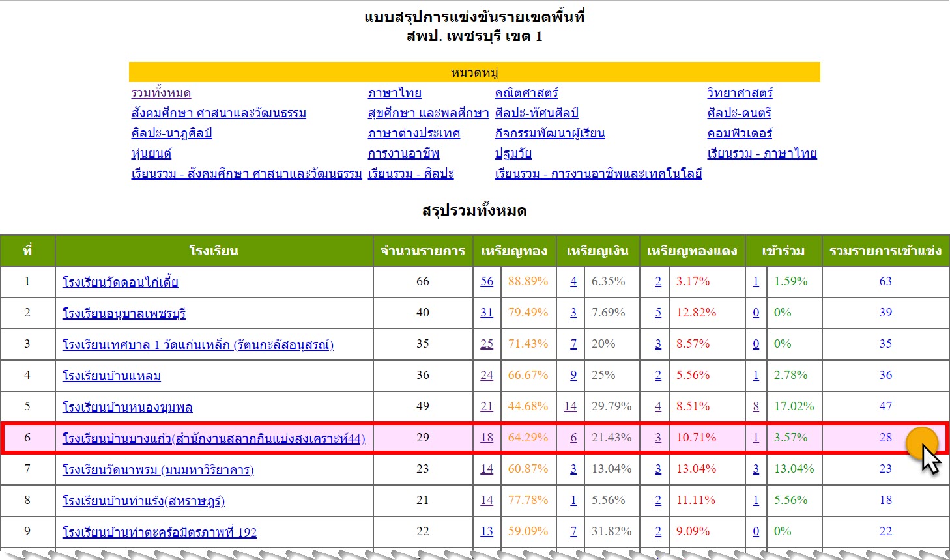Click the เหรียญทอง column header
Screen dimensions: 950x560
(515, 251)
